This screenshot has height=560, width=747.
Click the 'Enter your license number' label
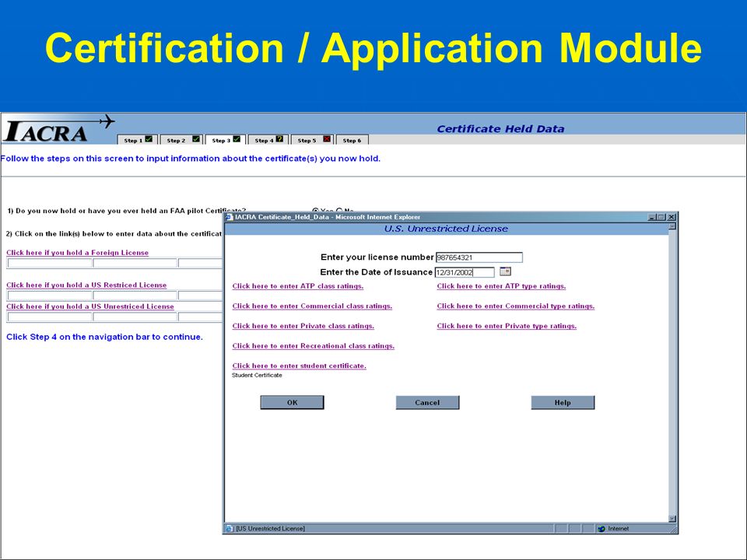377,257
